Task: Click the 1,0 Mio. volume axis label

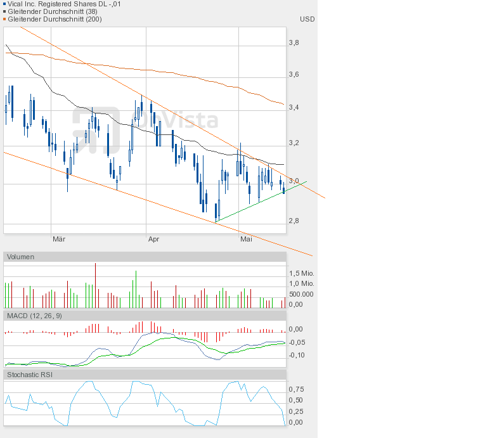Action: (302, 284)
